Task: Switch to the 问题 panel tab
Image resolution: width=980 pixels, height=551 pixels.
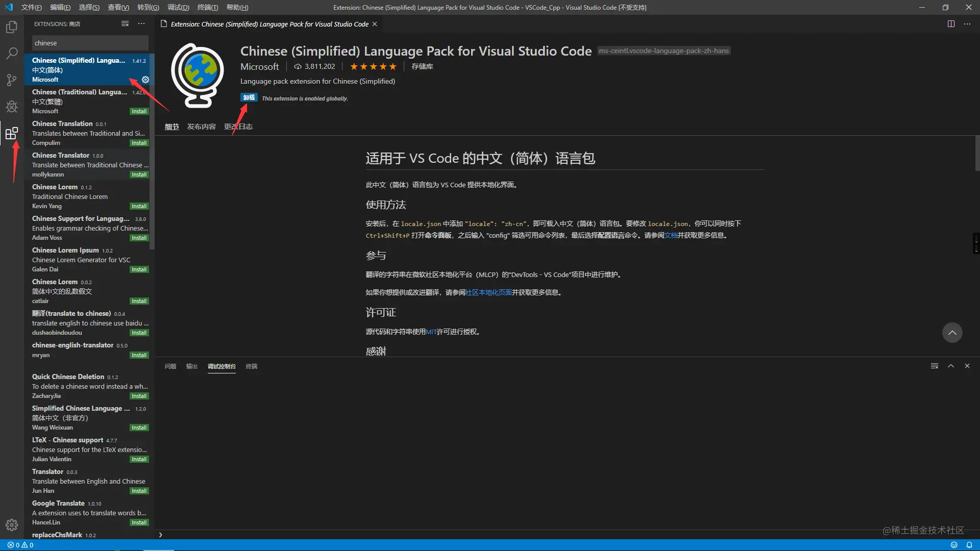Action: 170,366
